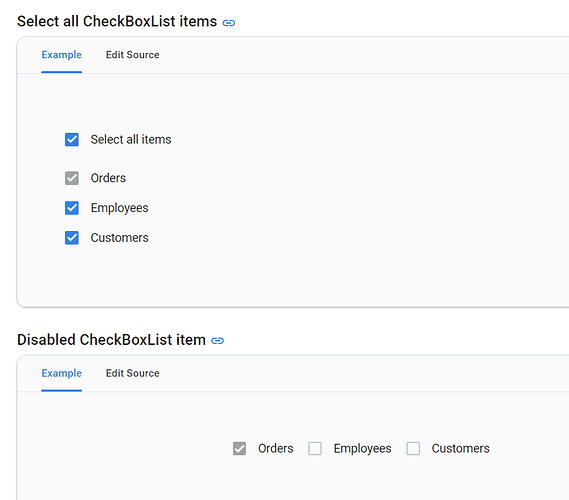The height and width of the screenshot is (500, 569).
Task: Click the Select all CheckBoxList items heading
Action: point(117,21)
